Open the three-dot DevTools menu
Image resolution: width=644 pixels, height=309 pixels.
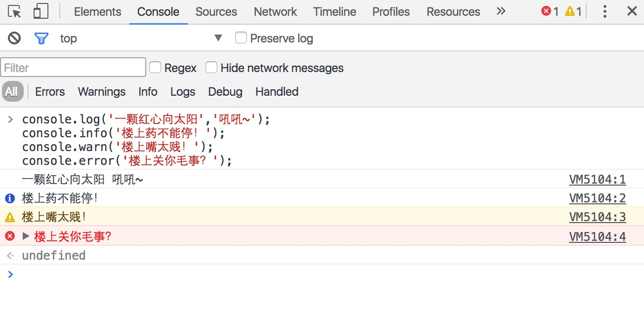pyautogui.click(x=604, y=11)
